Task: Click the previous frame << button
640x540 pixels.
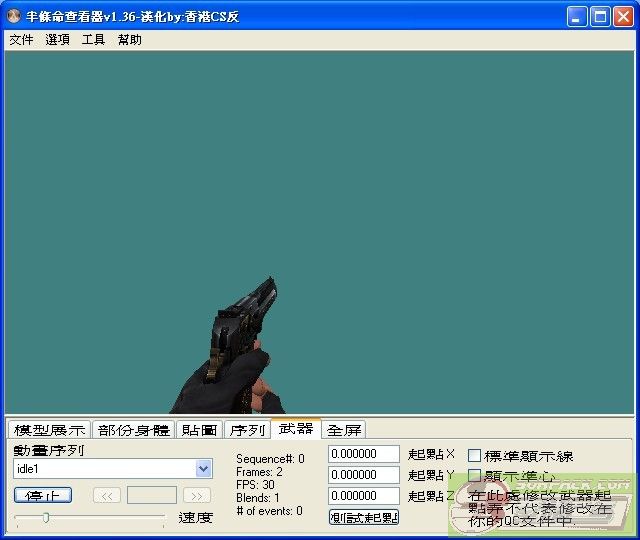Action: (x=107, y=496)
